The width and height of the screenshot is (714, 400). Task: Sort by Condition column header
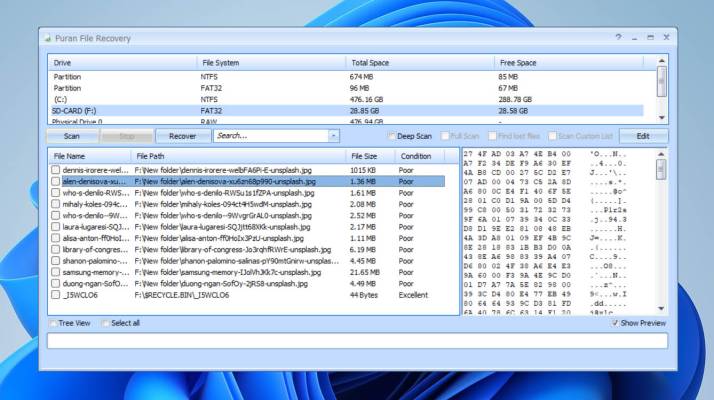(419, 156)
